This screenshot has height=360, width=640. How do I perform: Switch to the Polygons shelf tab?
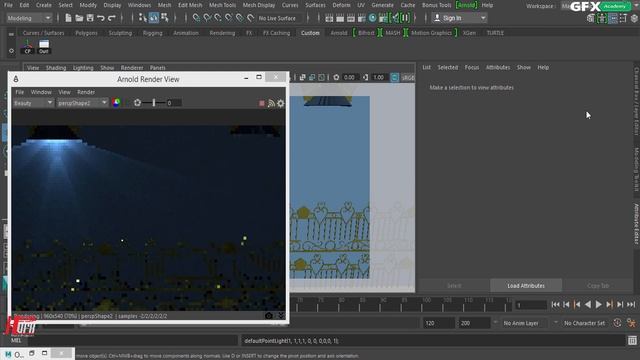pos(87,33)
